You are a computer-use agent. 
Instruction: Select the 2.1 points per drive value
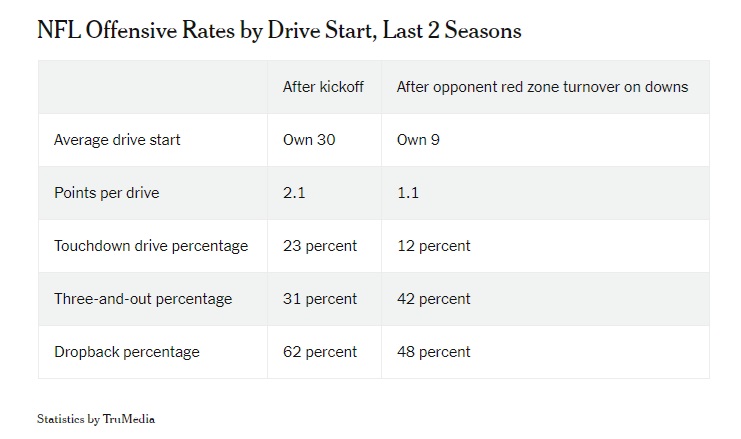click(294, 193)
